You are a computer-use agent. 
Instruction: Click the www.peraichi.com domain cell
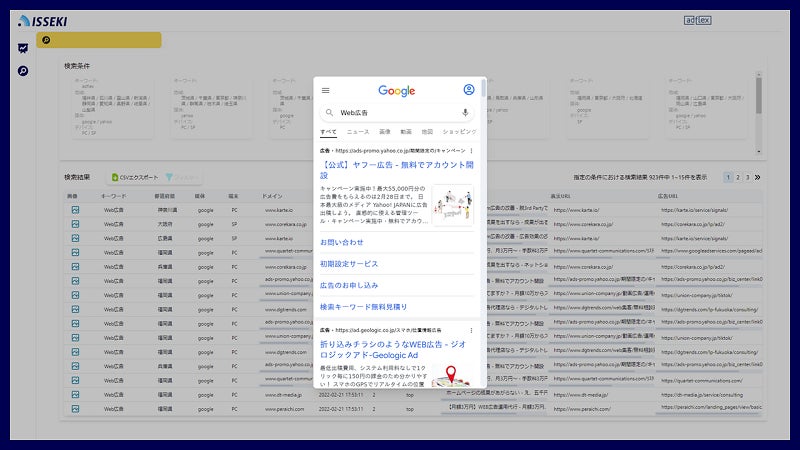click(284, 409)
